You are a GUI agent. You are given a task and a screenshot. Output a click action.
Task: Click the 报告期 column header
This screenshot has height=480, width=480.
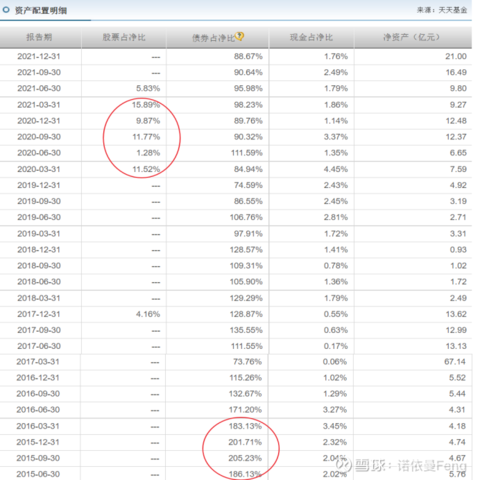(x=39, y=37)
